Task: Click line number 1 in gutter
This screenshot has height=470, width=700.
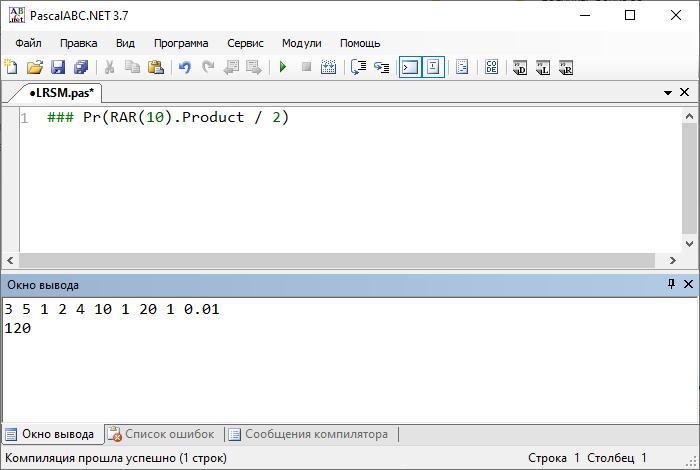Action: [x=24, y=118]
